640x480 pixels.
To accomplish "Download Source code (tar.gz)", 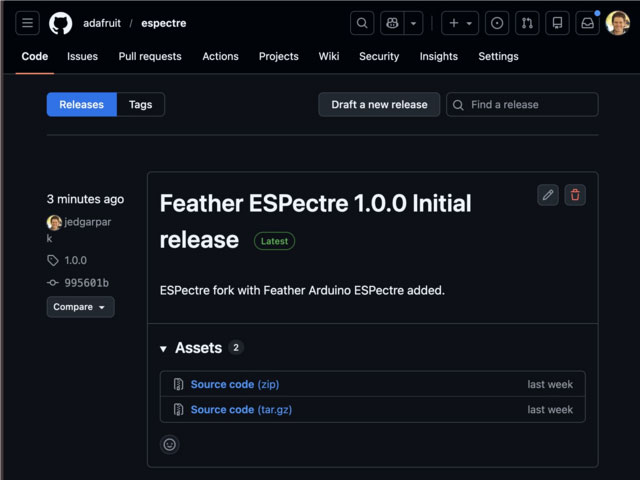I will [x=241, y=410].
